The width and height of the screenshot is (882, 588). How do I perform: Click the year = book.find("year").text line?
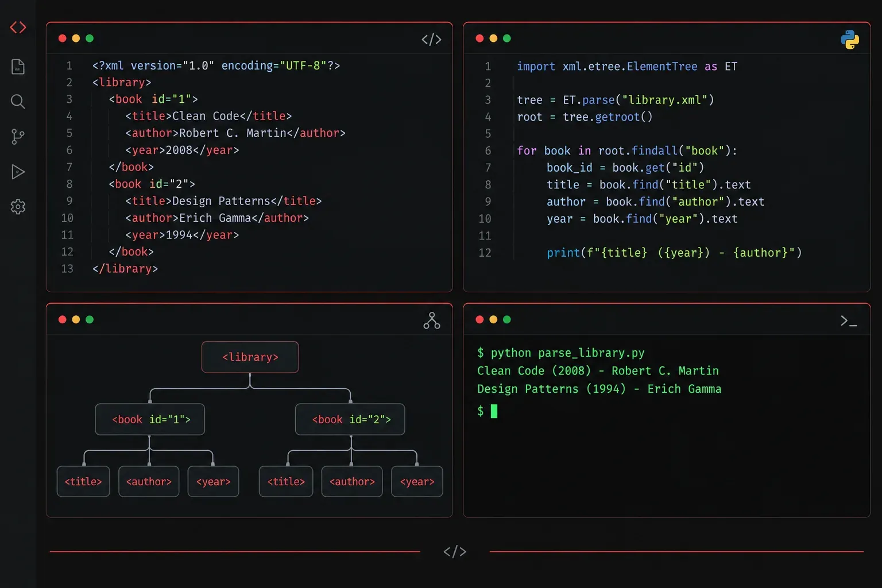coord(642,219)
